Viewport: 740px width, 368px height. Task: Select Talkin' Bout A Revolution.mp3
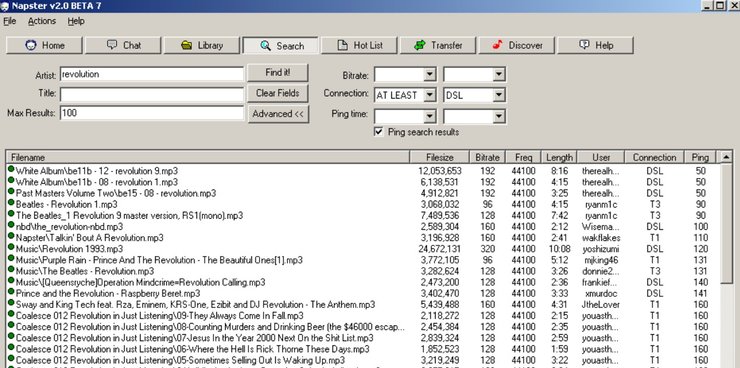pyautogui.click(x=90, y=238)
